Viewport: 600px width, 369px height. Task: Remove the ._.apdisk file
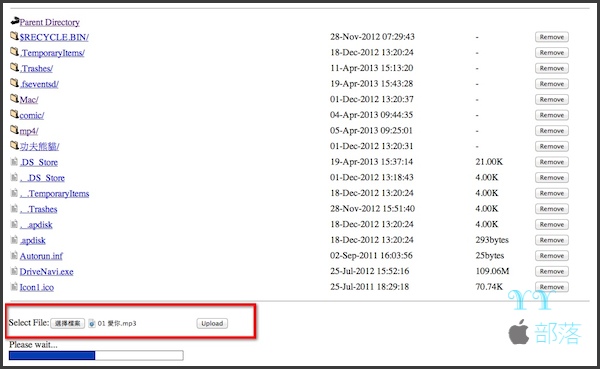point(552,225)
